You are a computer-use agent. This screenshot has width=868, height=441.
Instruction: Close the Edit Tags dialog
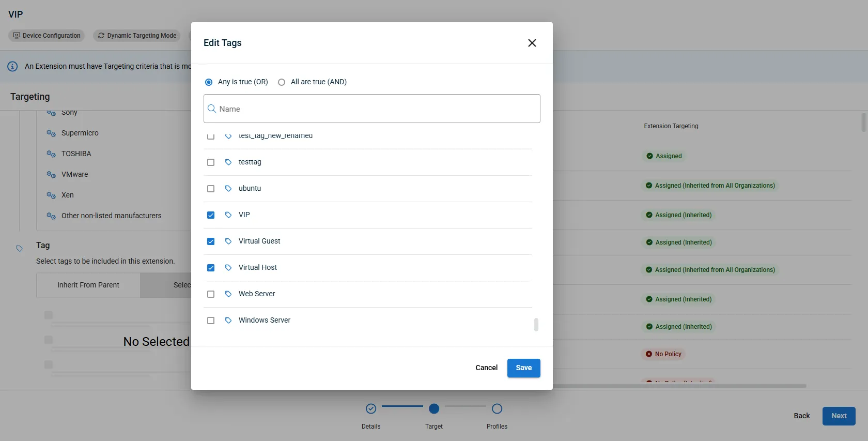(x=532, y=43)
